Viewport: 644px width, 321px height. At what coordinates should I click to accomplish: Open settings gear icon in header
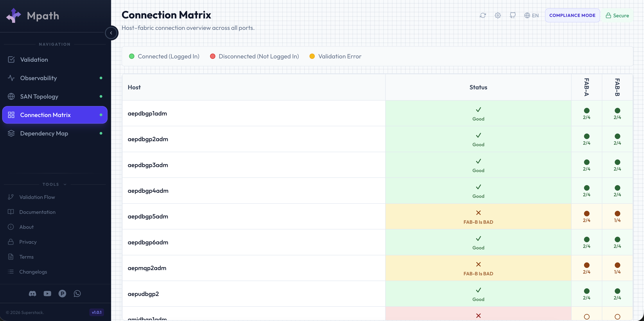(x=498, y=16)
